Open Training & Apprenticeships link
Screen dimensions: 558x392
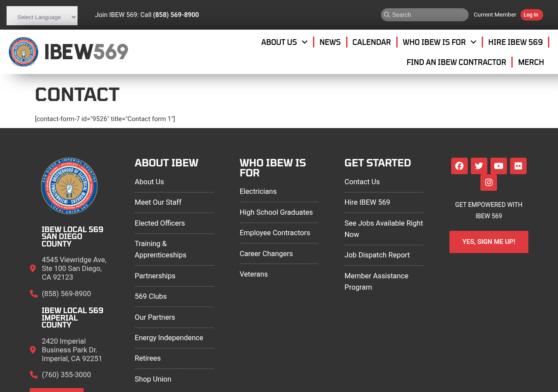tap(160, 250)
